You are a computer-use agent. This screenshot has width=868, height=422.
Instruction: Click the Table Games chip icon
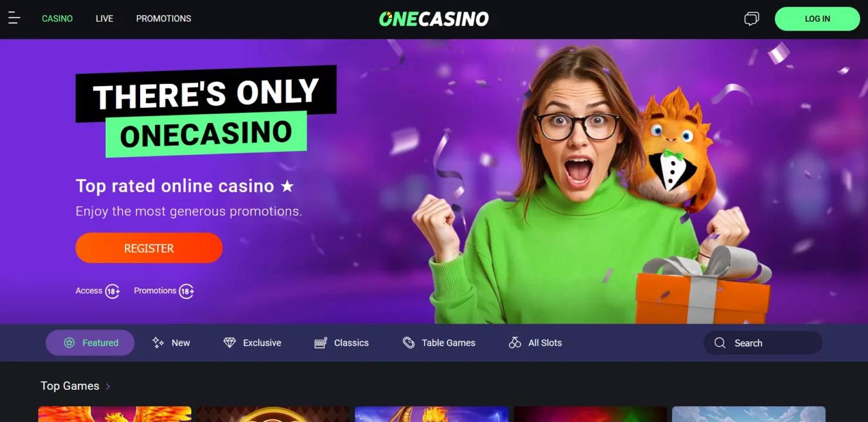coord(409,343)
